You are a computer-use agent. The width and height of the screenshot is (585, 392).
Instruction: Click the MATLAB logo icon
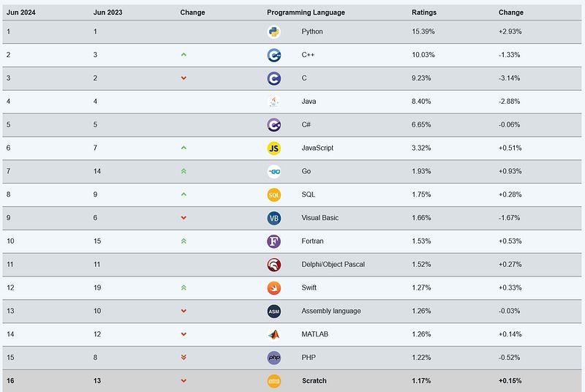point(274,334)
